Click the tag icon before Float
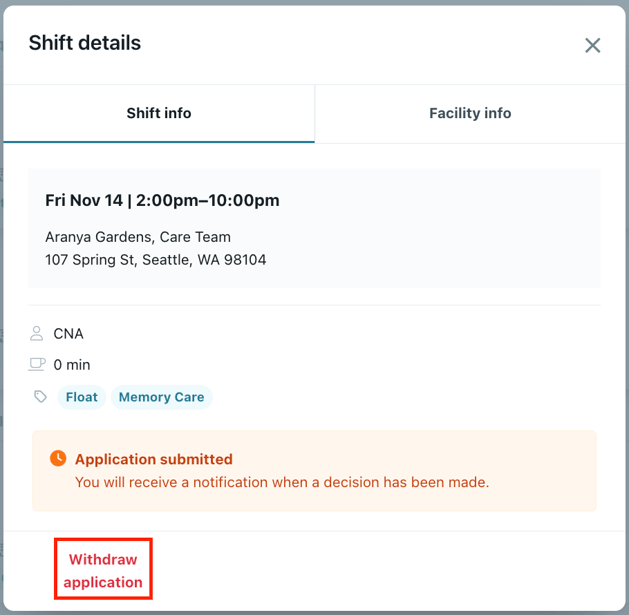 tap(40, 397)
